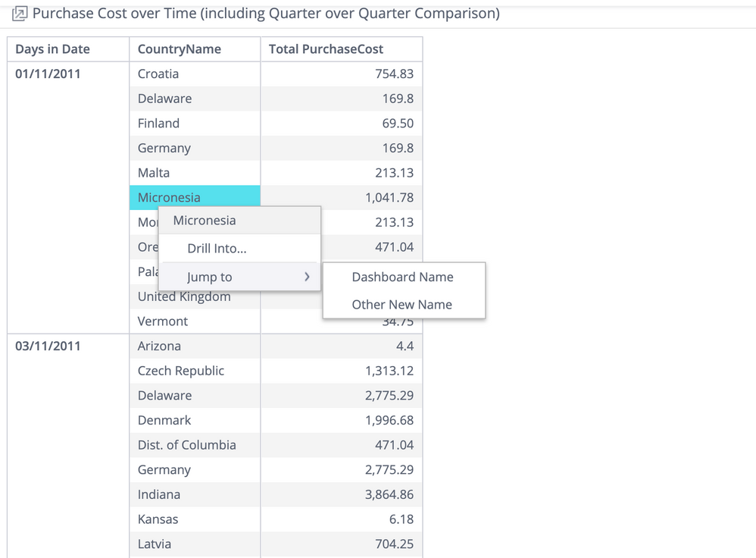Select the 03/11/2011 date cell
756x558 pixels.
(x=48, y=346)
